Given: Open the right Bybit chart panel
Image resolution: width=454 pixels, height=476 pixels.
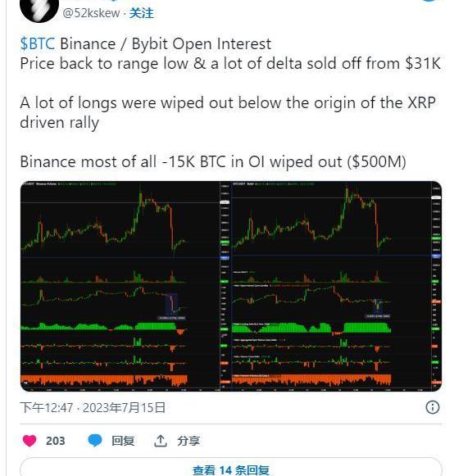Looking at the screenshot, I should coord(332,286).
